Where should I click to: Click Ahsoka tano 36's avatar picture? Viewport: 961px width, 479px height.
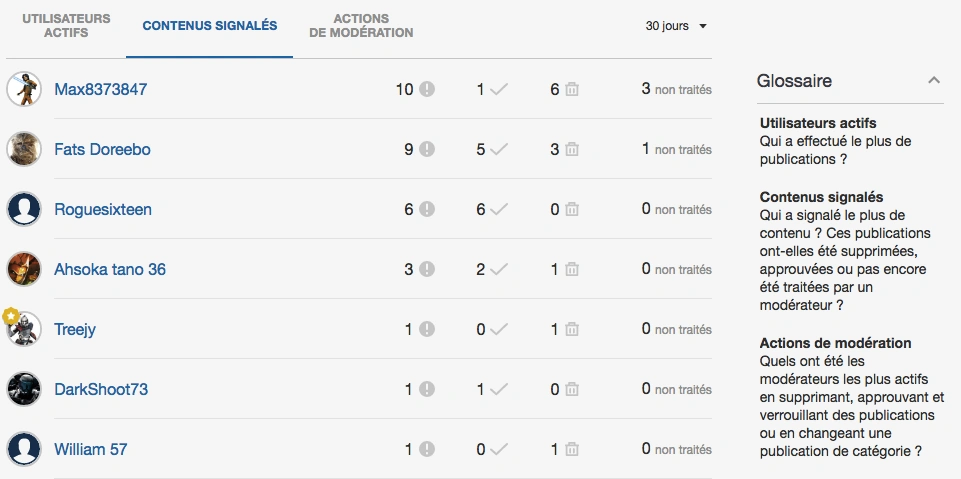pos(24,269)
